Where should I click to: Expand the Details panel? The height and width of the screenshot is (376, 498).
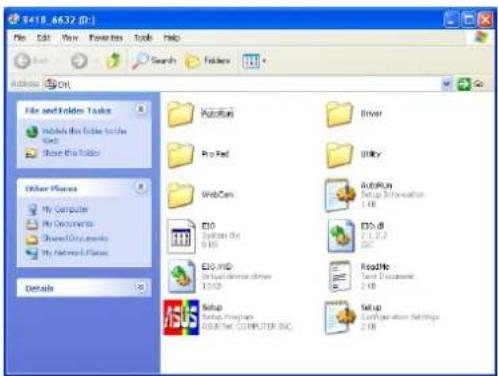(x=141, y=287)
